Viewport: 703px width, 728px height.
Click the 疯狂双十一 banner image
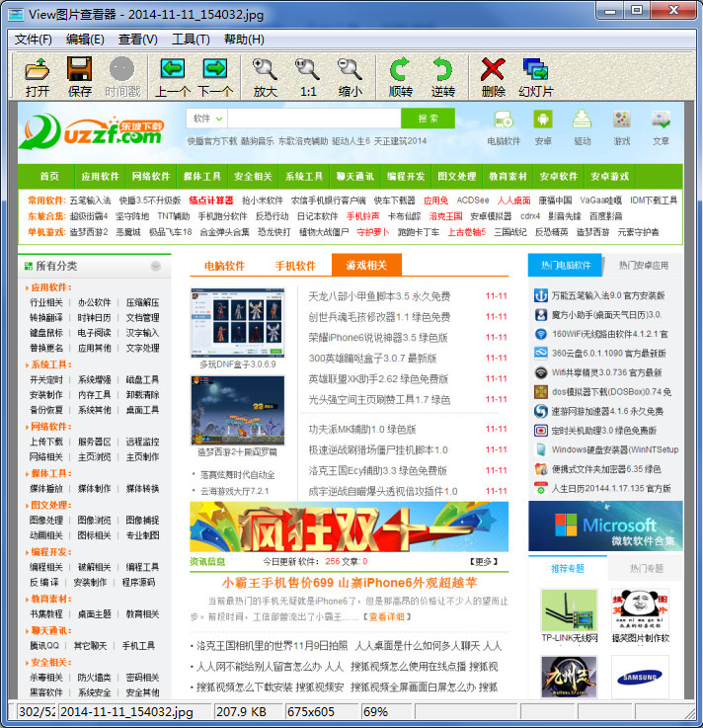pos(349,526)
